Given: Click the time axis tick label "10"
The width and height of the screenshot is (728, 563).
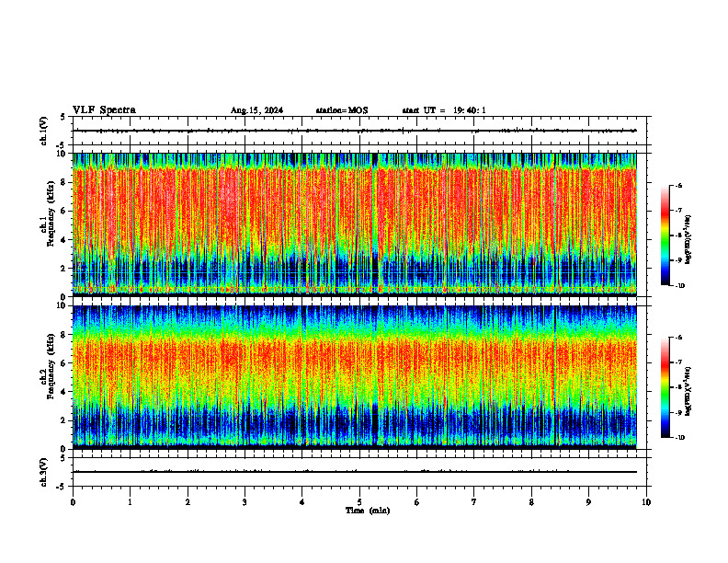Looking at the screenshot, I should click(646, 502).
